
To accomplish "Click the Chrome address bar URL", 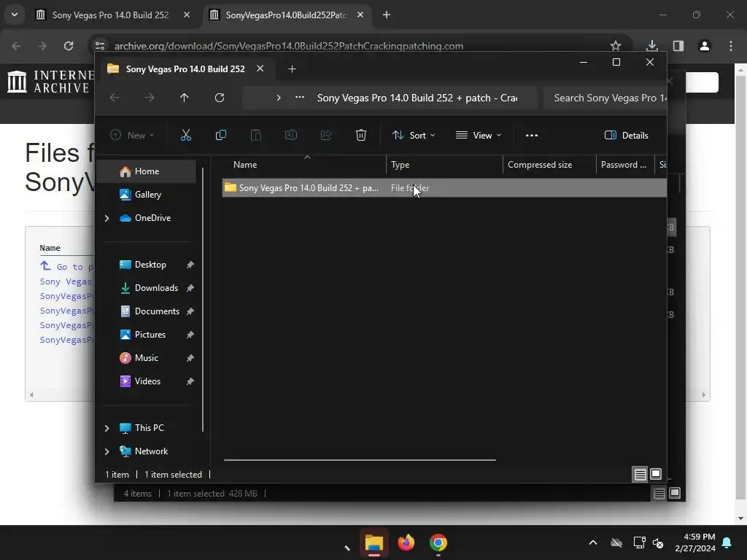I will pos(289,46).
